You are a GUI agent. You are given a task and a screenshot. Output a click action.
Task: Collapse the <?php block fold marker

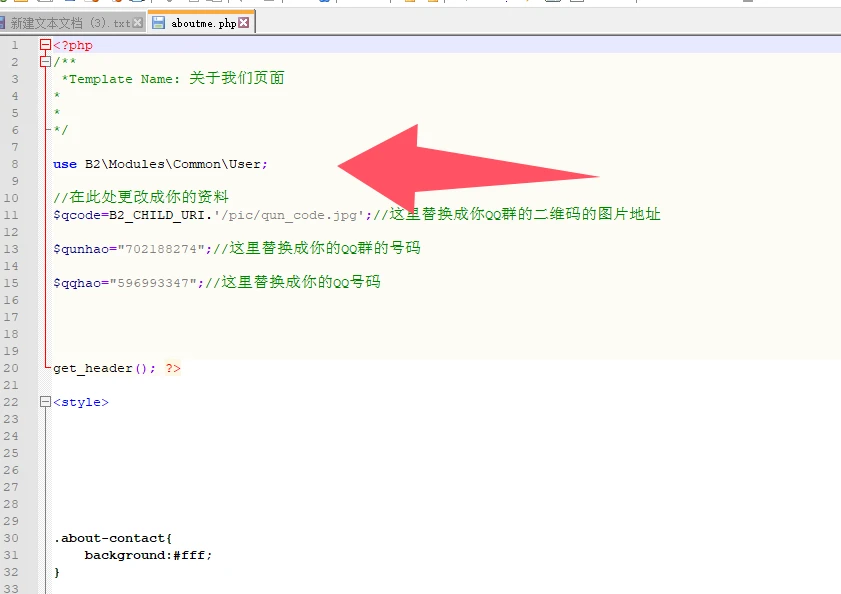coord(45,45)
